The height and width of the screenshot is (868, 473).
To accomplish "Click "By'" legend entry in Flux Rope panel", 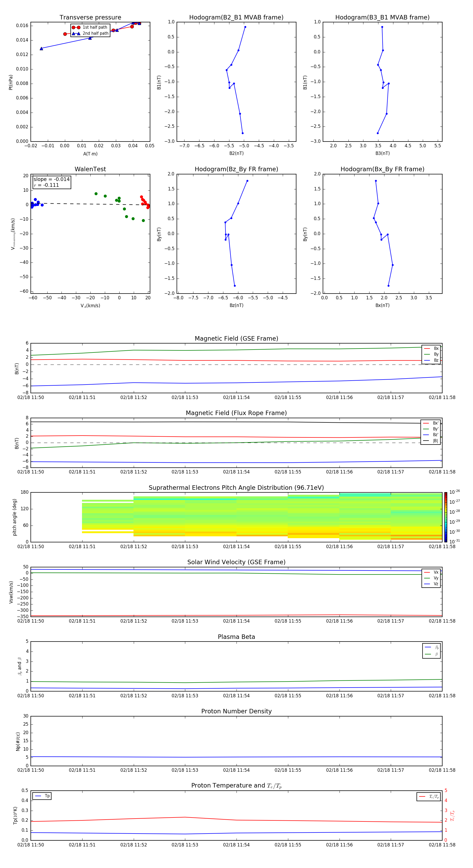I will (431, 429).
